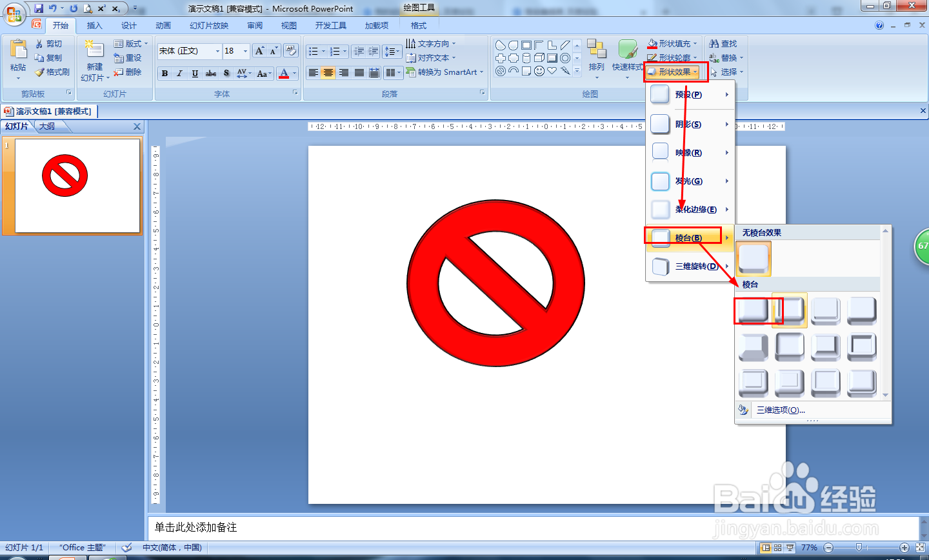Open the 形状轮廓 shape outline dropdown
This screenshot has height=560, width=929.
672,57
